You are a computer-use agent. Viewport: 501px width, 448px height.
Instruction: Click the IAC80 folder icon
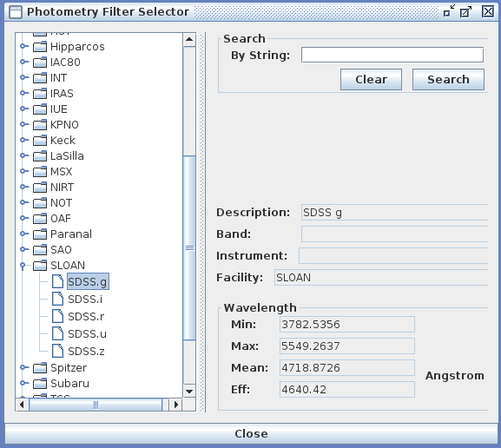tap(40, 63)
